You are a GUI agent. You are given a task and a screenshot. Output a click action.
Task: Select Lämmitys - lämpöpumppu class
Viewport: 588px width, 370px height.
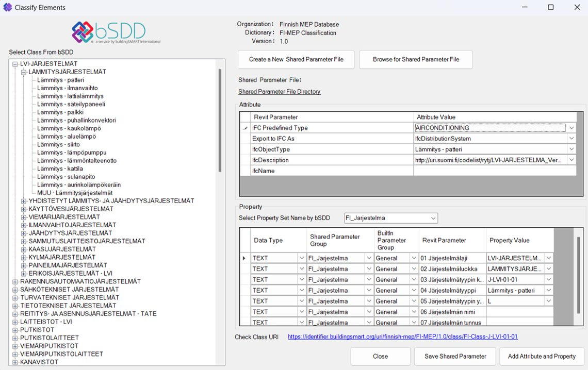tap(72, 153)
